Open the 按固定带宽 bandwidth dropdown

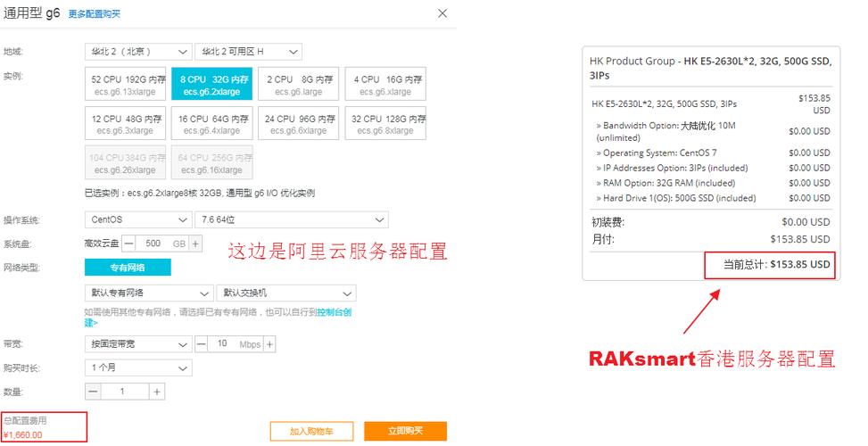(x=138, y=344)
